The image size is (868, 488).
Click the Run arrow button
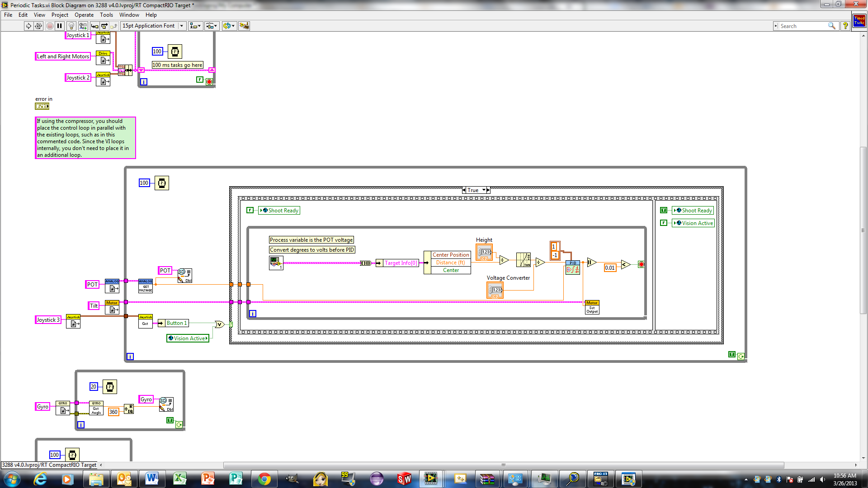tap(28, 26)
